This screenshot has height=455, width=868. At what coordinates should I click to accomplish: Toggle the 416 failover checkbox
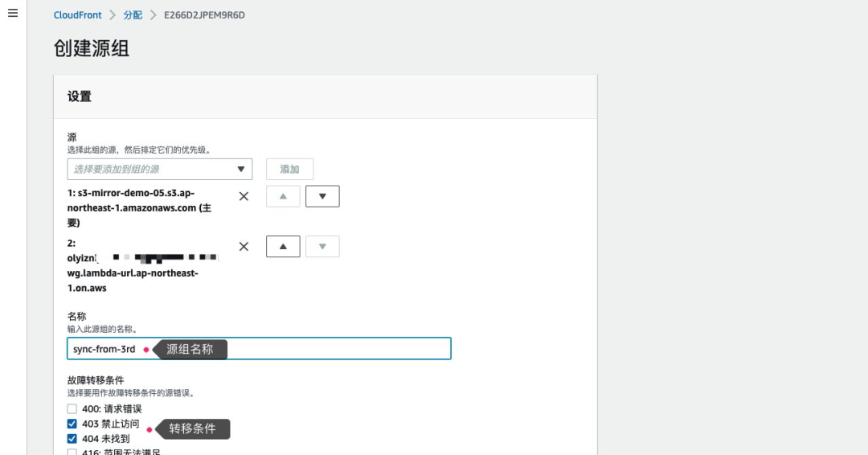(x=72, y=452)
